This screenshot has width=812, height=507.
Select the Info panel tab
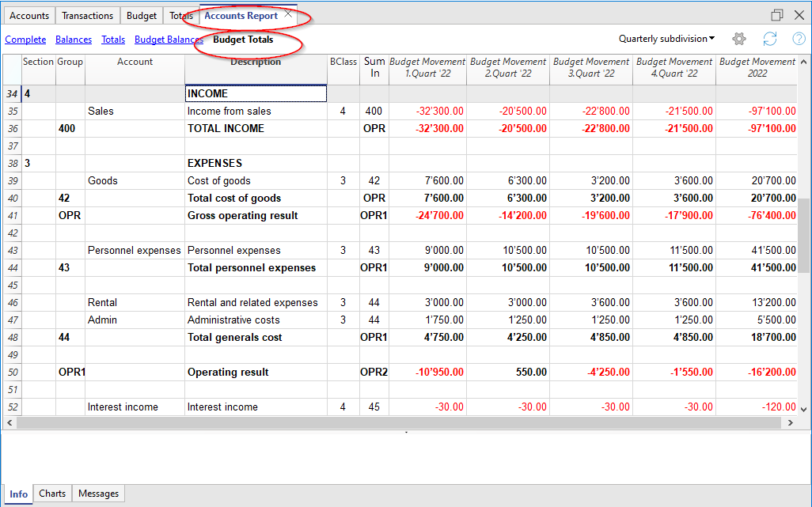click(18, 494)
